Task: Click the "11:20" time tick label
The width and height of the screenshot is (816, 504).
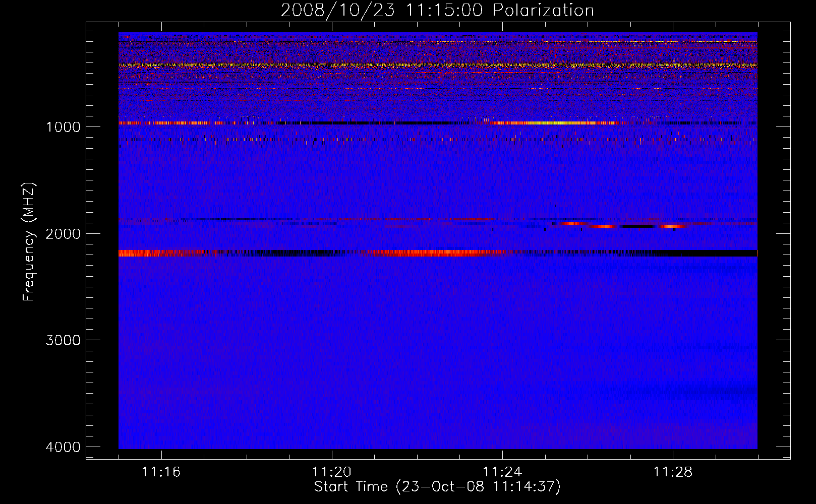Action: click(x=331, y=472)
